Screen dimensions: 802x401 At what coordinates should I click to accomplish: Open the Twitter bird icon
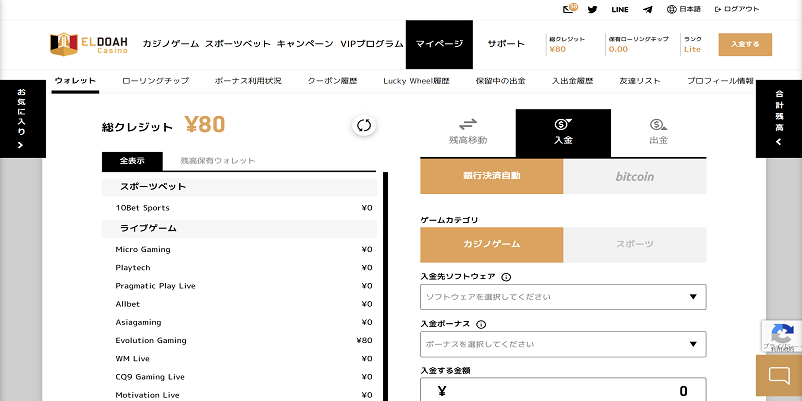(592, 9)
